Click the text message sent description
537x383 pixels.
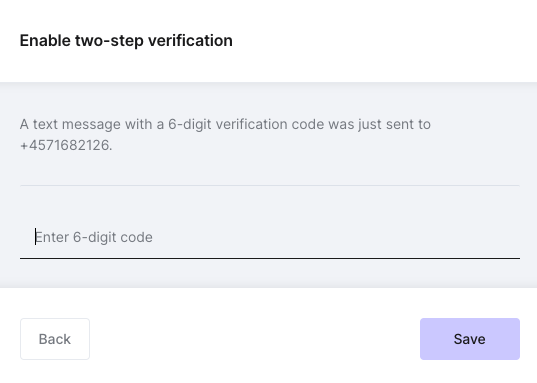(225, 135)
